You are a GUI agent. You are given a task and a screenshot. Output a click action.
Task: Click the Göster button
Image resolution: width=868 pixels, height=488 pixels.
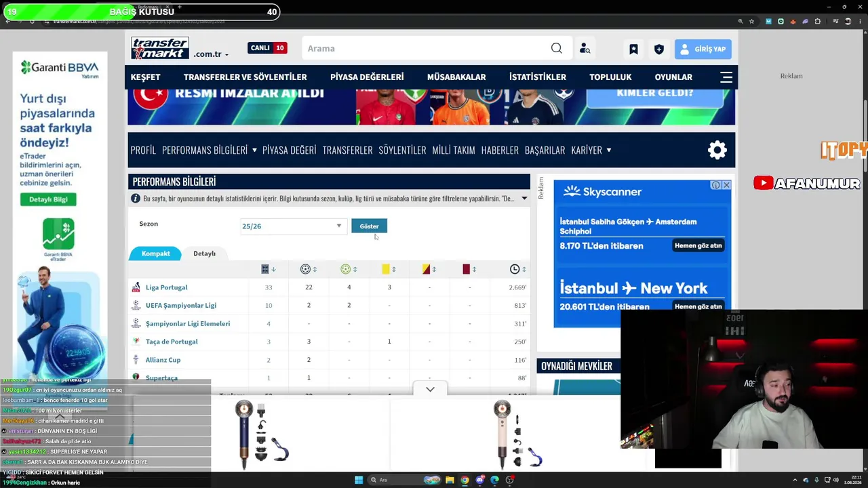point(369,226)
